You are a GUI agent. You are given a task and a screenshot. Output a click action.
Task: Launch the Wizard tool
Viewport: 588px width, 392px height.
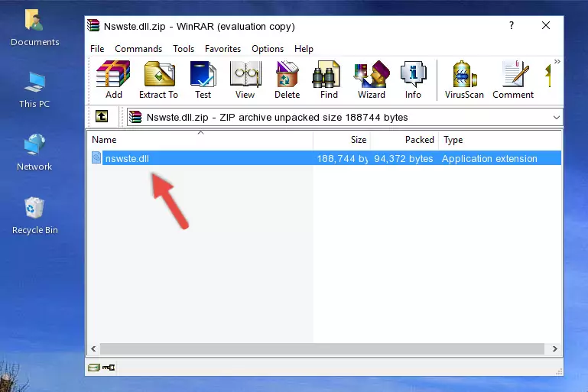click(372, 79)
